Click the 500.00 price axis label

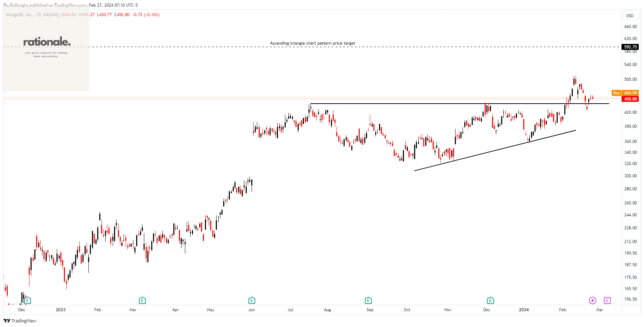pyautogui.click(x=630, y=79)
